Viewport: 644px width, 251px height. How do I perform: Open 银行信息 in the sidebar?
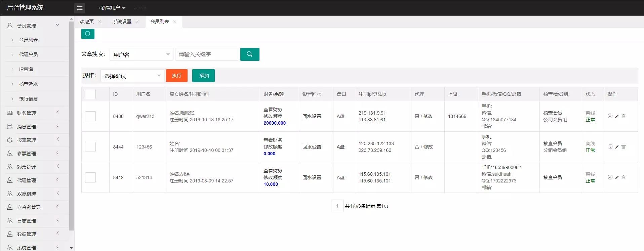pos(29,99)
